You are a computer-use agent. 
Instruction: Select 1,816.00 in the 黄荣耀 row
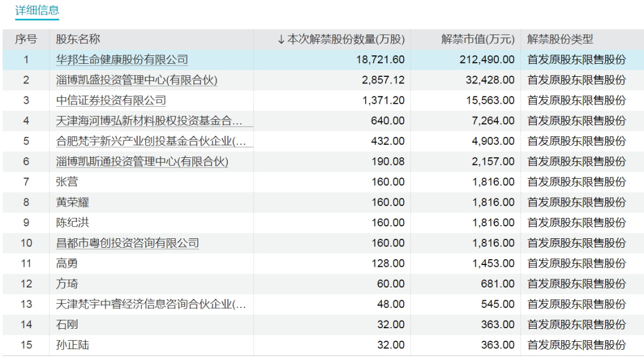point(493,203)
